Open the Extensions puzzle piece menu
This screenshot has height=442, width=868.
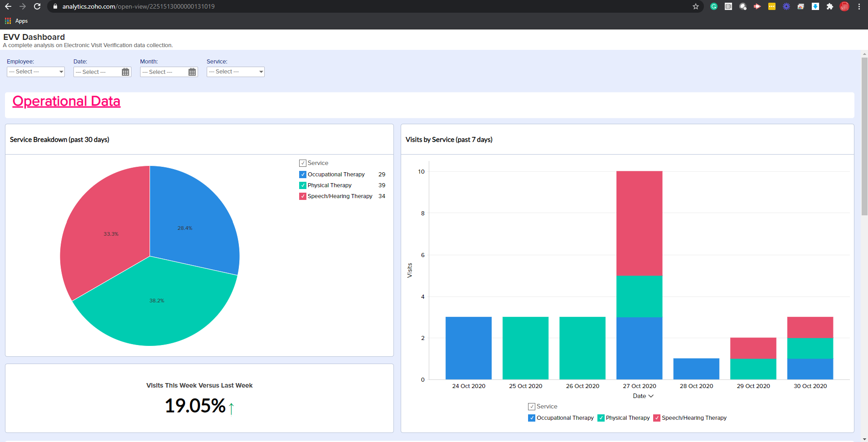point(830,6)
